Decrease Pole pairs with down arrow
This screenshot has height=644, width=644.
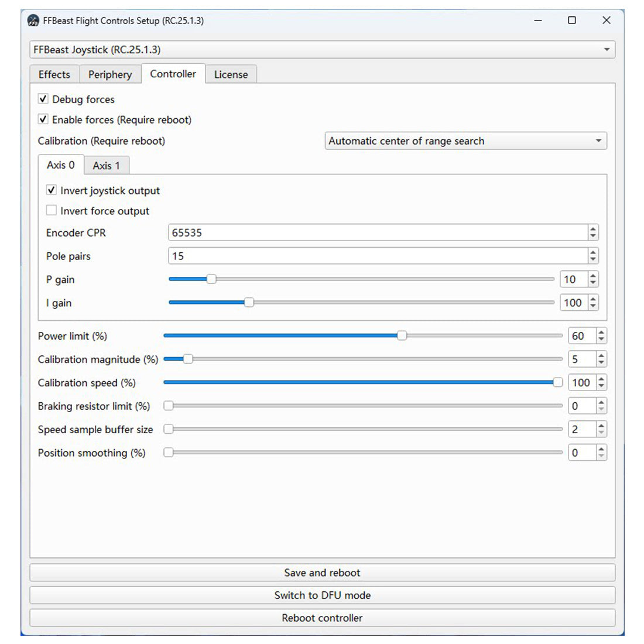593,259
